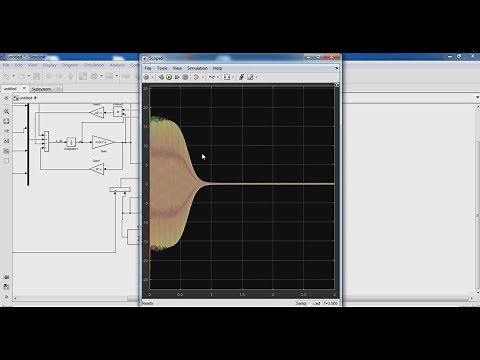Open Scope configuration properties gear icon
This screenshot has height=360, width=480.
(146, 77)
